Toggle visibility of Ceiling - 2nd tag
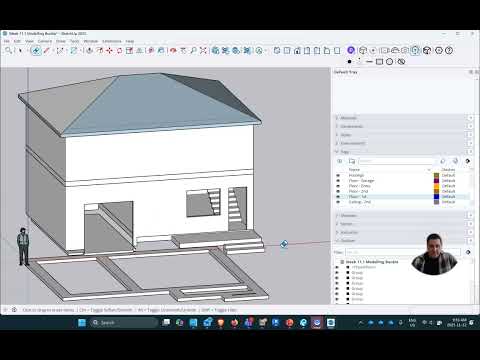Image resolution: width=480 pixels, height=360 pixels. pyautogui.click(x=338, y=202)
